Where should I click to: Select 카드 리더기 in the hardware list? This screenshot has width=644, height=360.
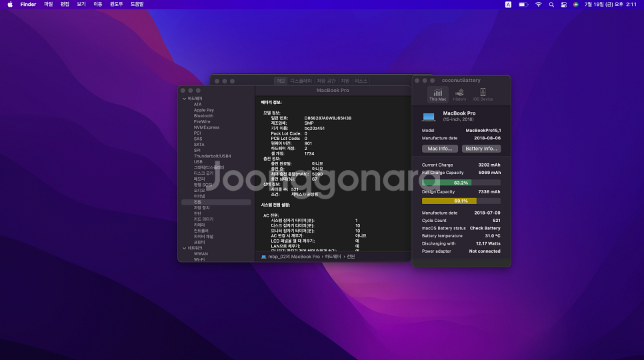pyautogui.click(x=203, y=219)
